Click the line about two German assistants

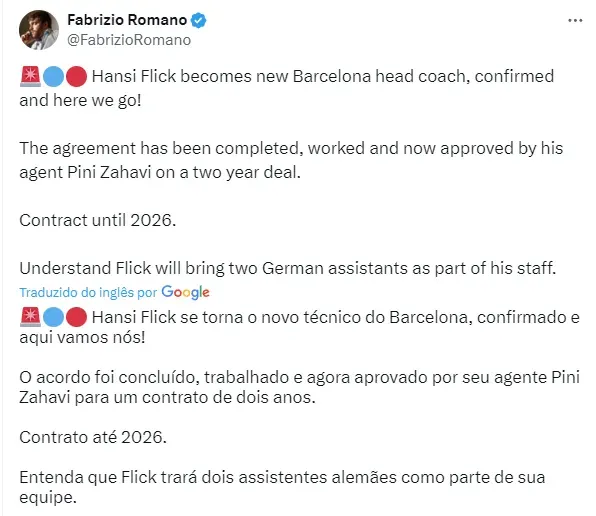(288, 268)
